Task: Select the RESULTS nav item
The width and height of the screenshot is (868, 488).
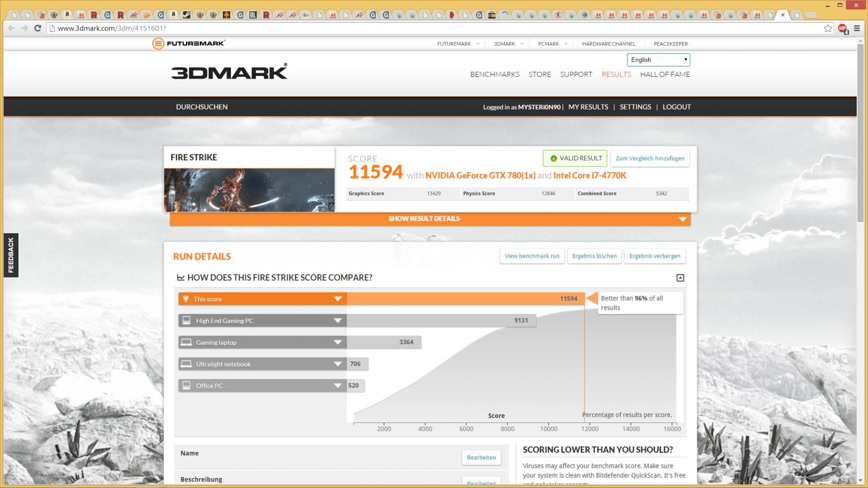Action: pyautogui.click(x=616, y=74)
